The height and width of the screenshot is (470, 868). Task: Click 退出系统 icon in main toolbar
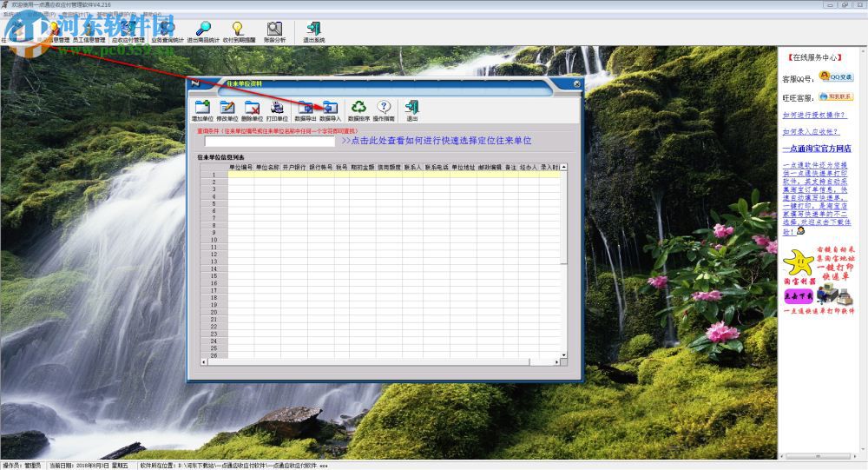314,32
